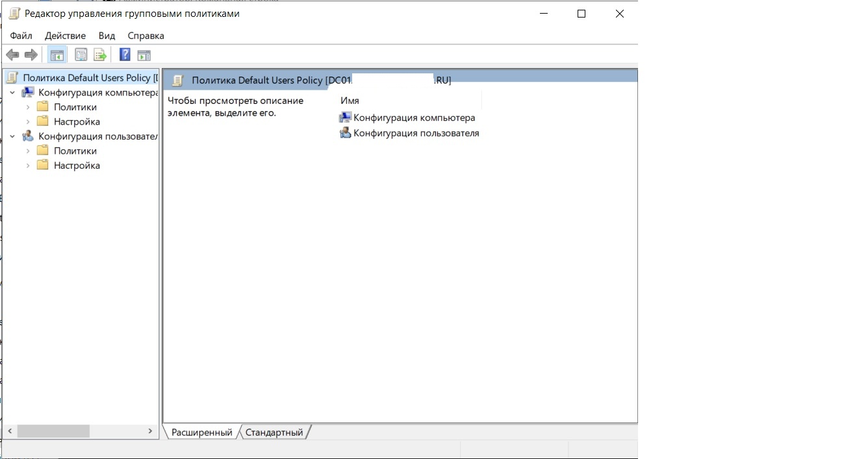Collapse the Конфигурация компьютера tree node
Image resolution: width=868 pixels, height=459 pixels.
(12, 93)
